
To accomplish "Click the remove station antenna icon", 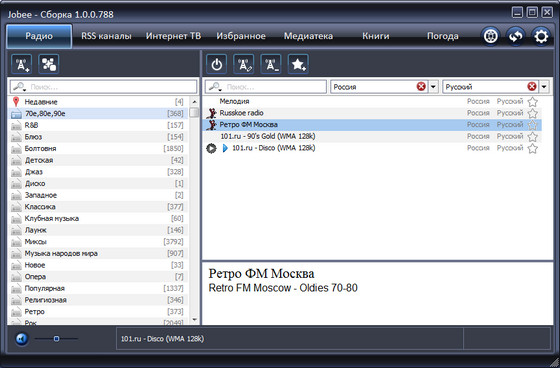I will point(271,64).
